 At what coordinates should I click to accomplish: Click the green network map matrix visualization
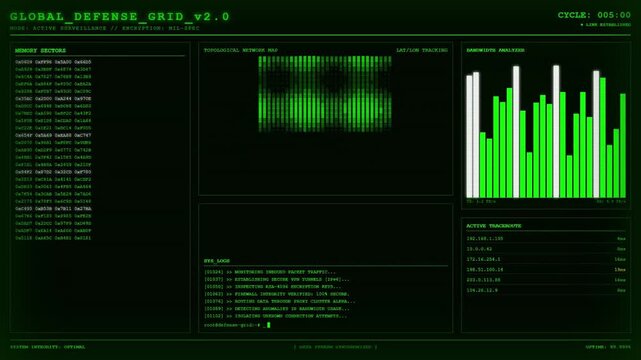(x=325, y=94)
